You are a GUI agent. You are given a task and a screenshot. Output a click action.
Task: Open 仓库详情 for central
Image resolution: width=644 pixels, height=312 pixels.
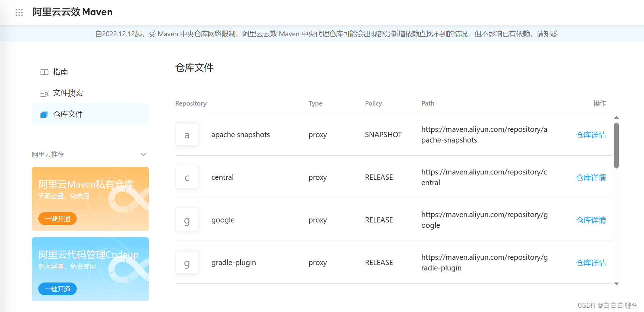591,177
